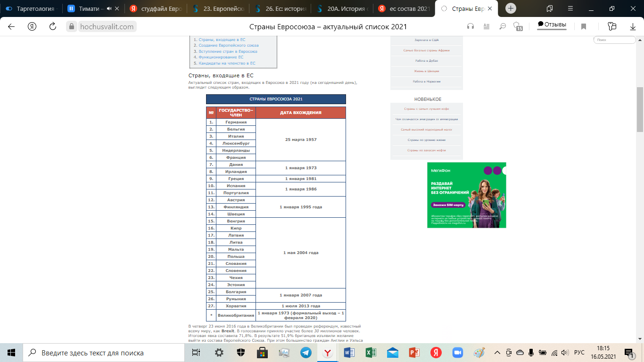Click the headphones read-aloud icon
Image resolution: width=644 pixels, height=362 pixels.
tap(470, 26)
